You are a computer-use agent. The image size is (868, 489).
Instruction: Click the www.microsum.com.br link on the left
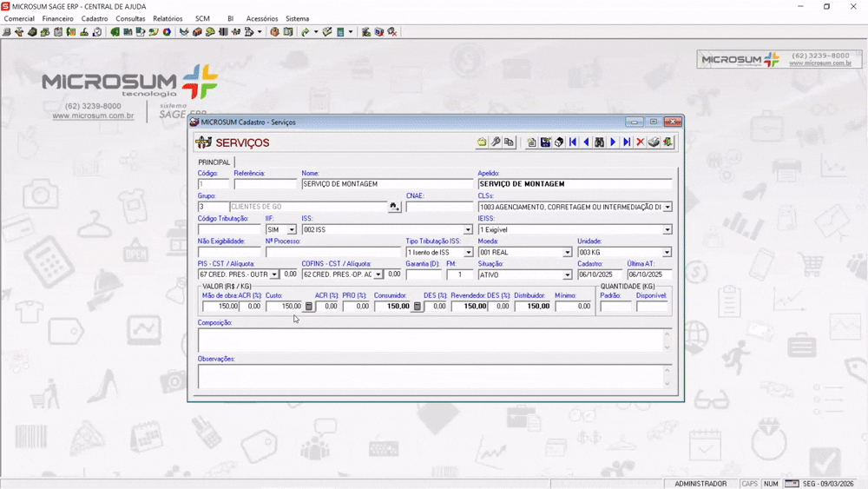[93, 116]
